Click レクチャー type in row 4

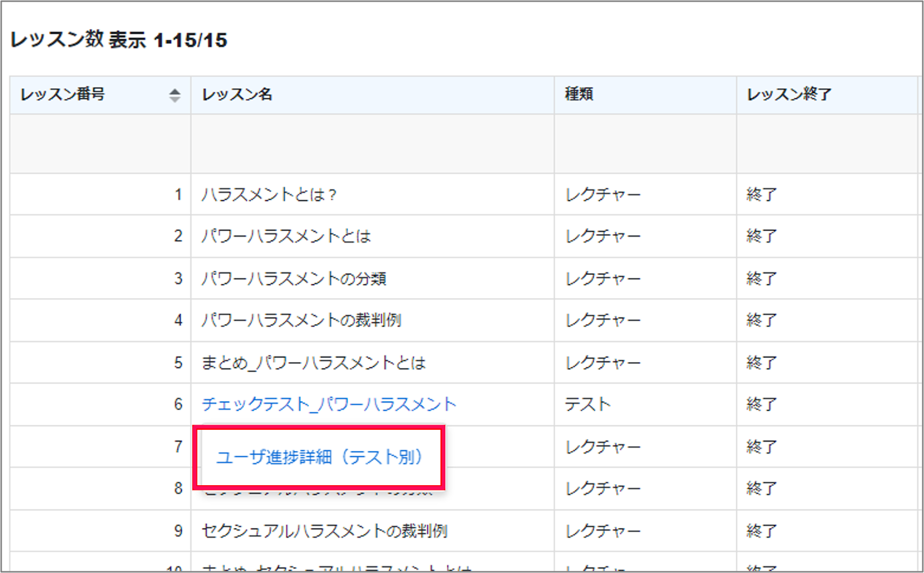tap(603, 320)
